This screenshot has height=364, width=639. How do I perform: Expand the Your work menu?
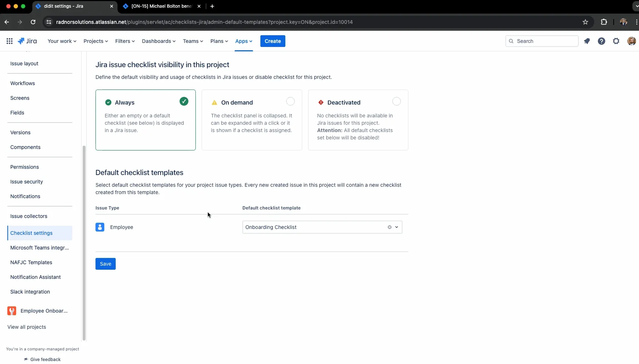click(62, 41)
